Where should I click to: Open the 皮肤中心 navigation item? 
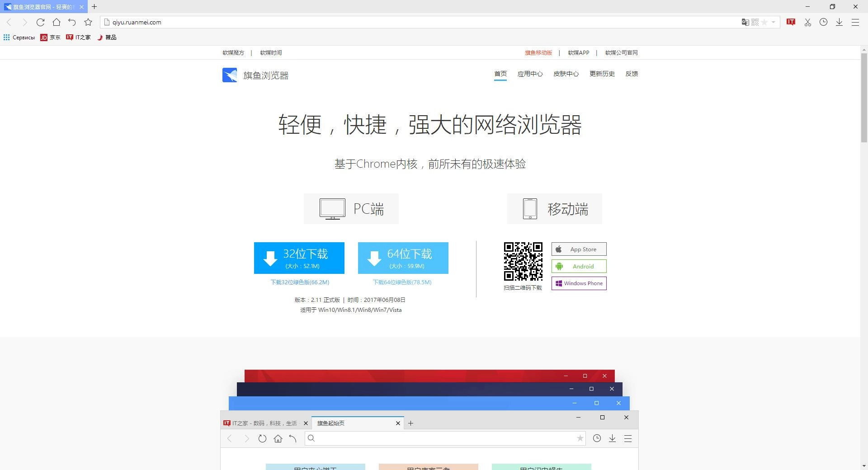coord(566,74)
